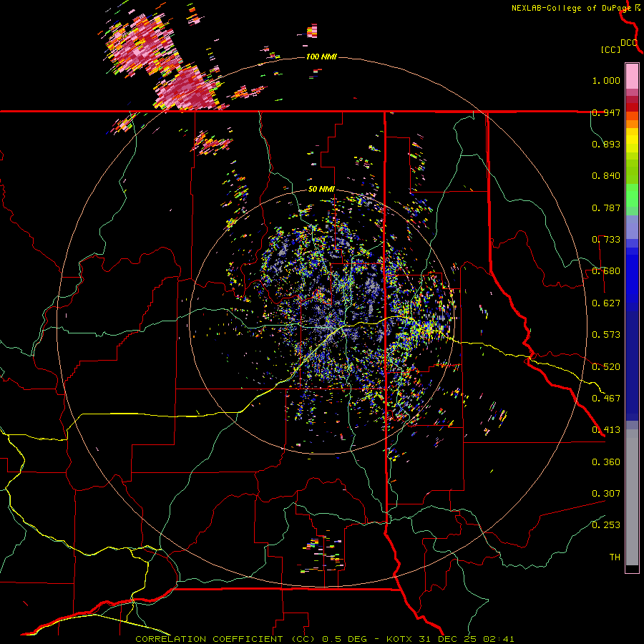Click the 0.627 scale value
Viewport: 644px width, 644px height.
coord(606,303)
